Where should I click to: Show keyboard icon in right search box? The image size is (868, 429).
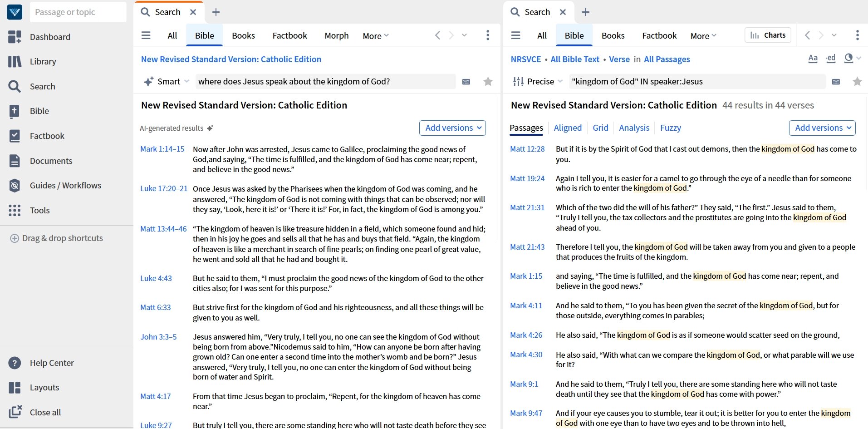click(836, 82)
